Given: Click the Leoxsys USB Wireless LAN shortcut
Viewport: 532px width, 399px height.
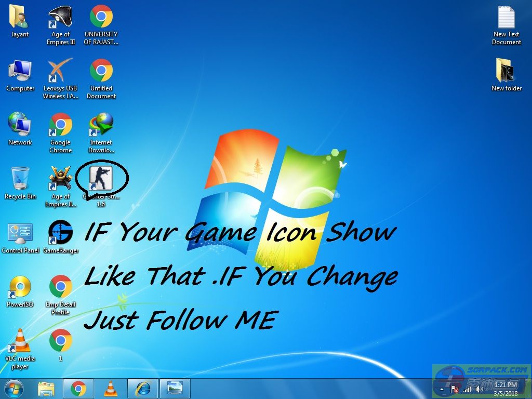Looking at the screenshot, I should [61, 71].
